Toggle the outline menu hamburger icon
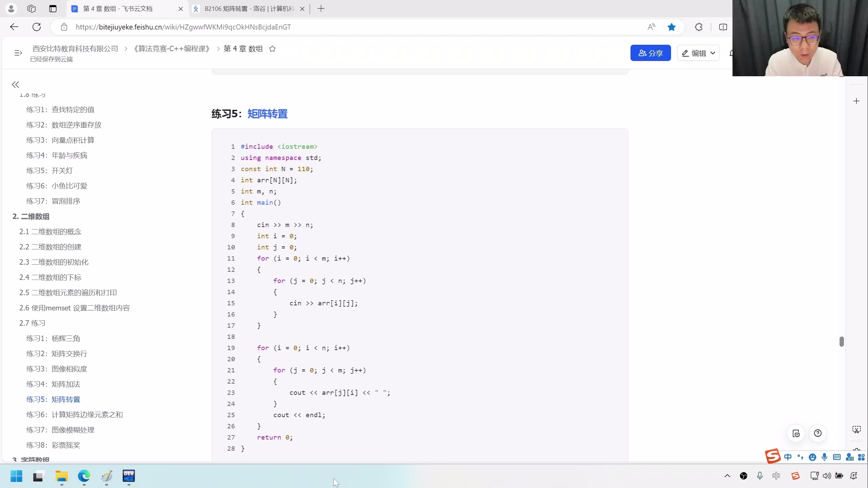 [18, 53]
